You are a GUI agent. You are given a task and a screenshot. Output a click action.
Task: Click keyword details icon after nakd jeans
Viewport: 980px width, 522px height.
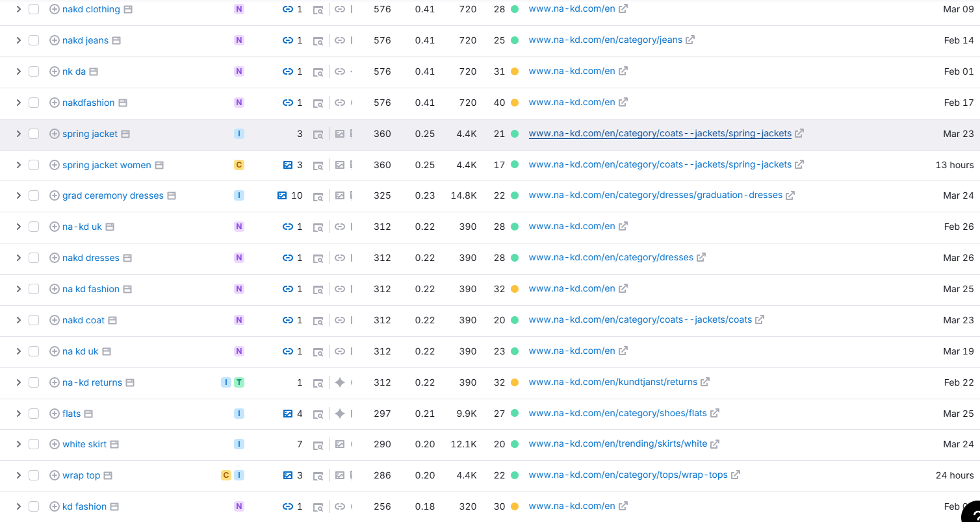(x=116, y=40)
